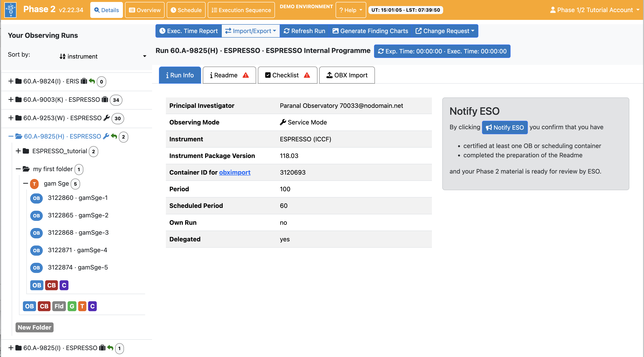Open the Sort by instrument dropdown
Screen dimensions: 644x357
point(103,56)
